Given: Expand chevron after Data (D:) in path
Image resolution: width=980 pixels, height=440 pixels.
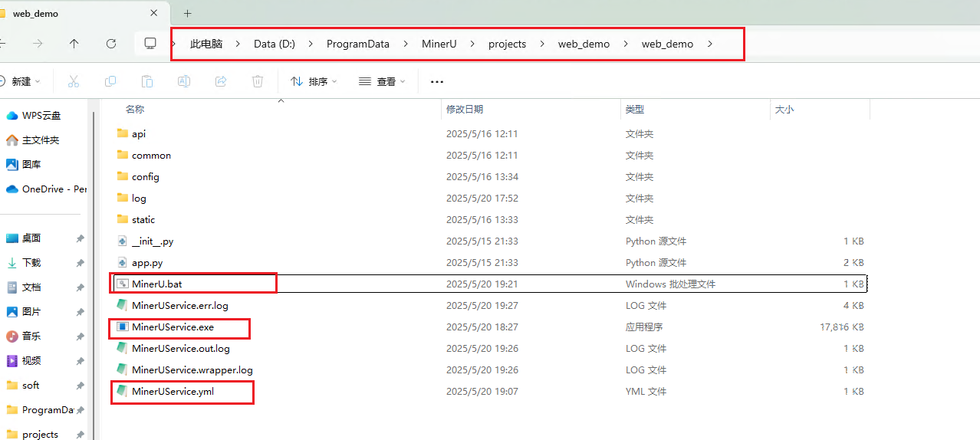Looking at the screenshot, I should coord(311,44).
